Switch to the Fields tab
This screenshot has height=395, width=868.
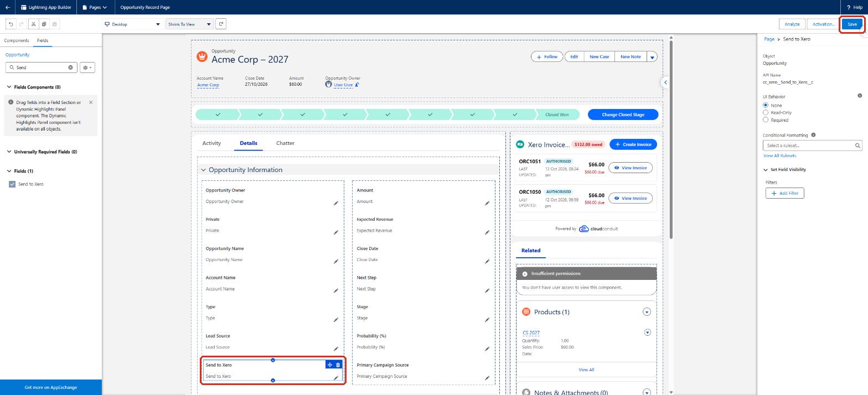pos(43,40)
